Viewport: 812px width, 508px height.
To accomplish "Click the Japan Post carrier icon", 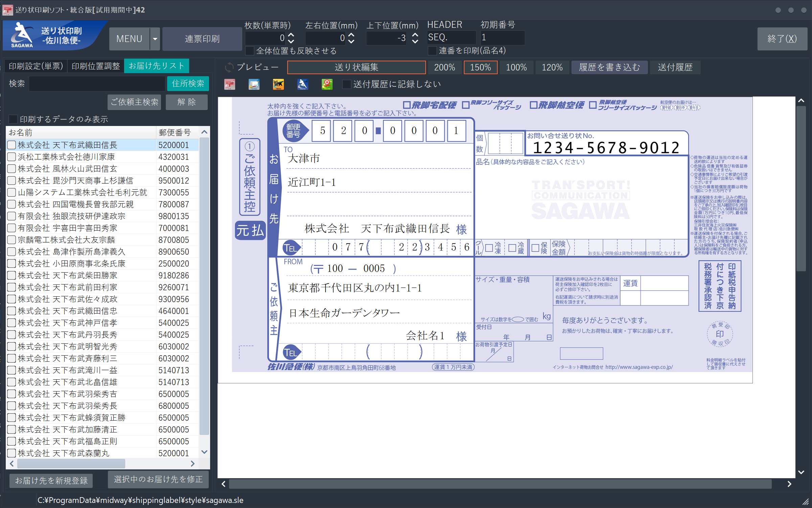I will [x=230, y=84].
